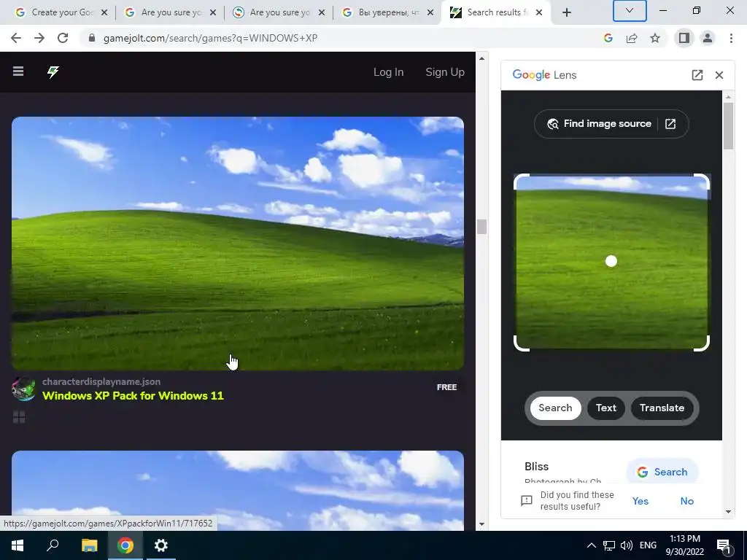Share this page via share icon

(x=632, y=38)
